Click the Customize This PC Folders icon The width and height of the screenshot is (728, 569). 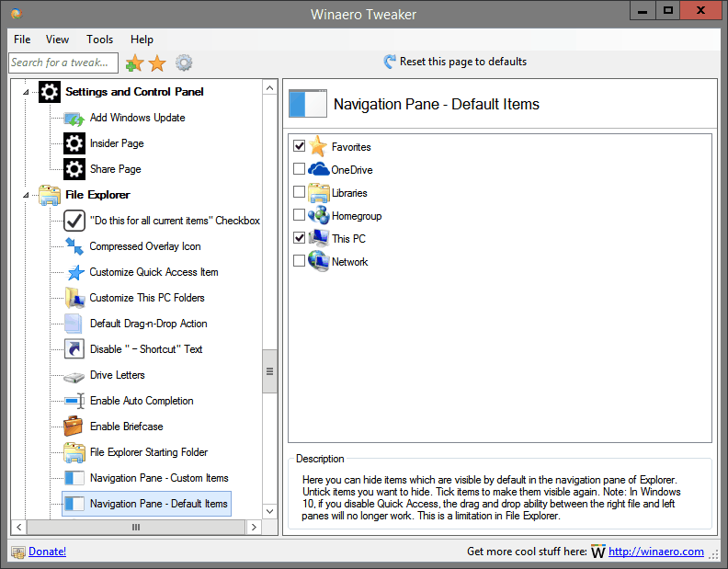click(x=74, y=298)
